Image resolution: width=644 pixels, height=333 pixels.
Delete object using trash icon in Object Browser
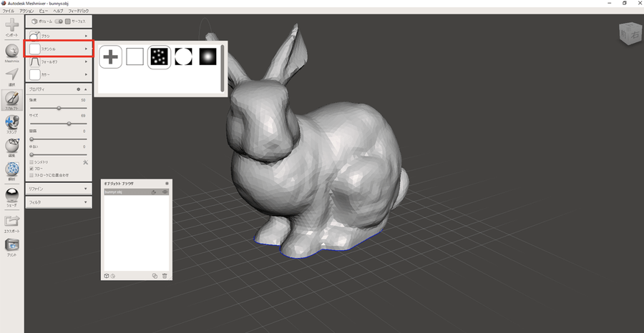point(165,276)
